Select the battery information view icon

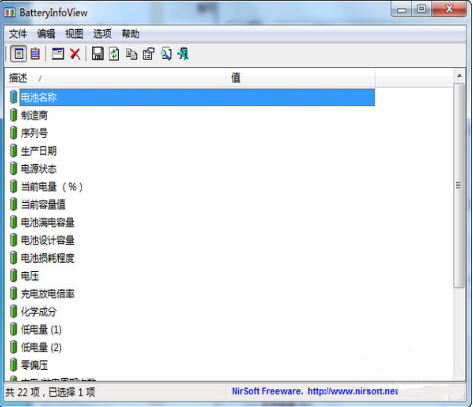(19, 54)
